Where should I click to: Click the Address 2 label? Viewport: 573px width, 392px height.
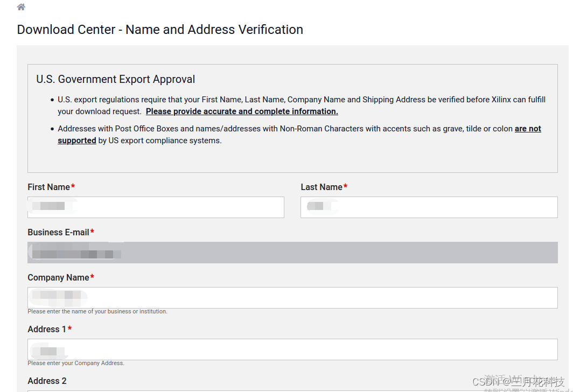[x=47, y=381]
